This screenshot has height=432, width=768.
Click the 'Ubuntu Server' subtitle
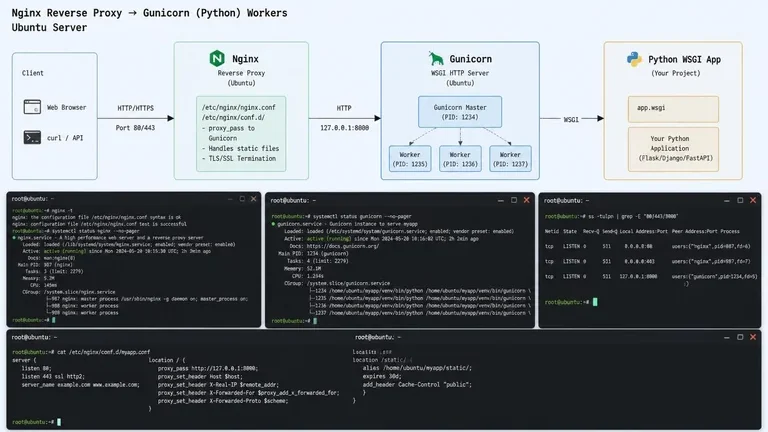click(x=49, y=28)
